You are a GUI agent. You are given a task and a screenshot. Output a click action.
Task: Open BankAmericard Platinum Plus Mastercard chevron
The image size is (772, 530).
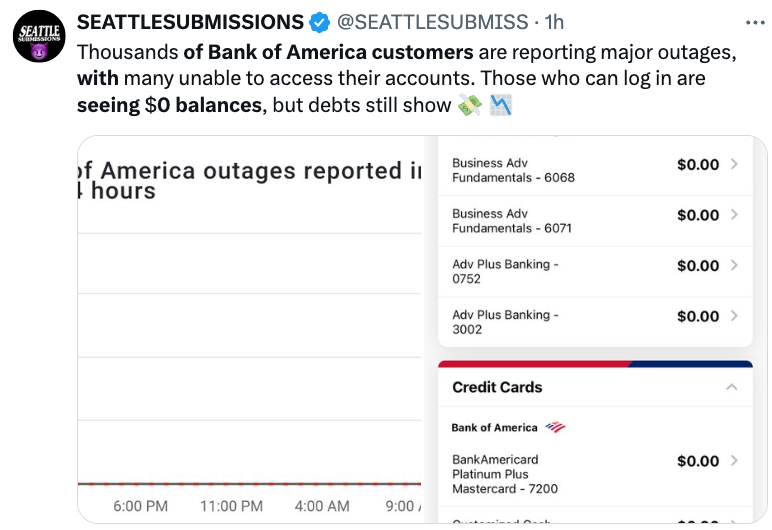(735, 461)
